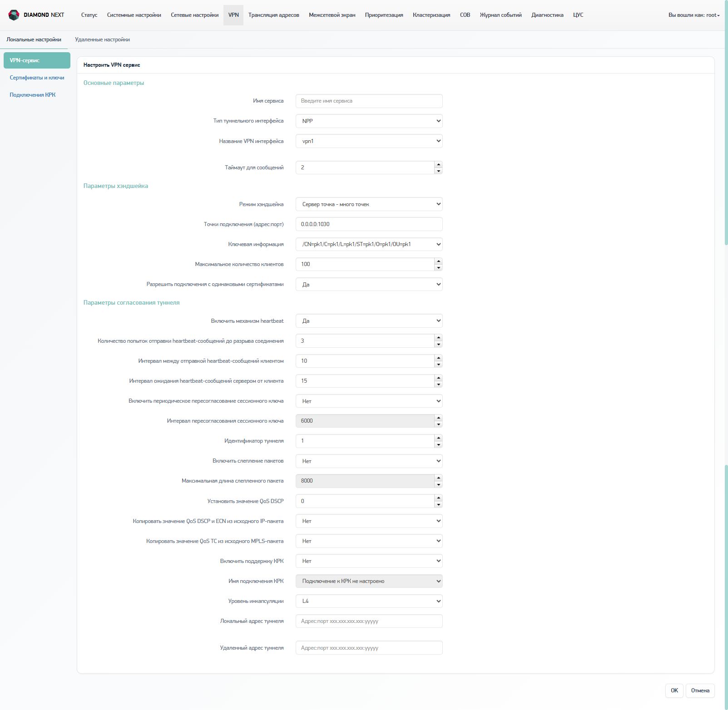The image size is (728, 710).
Task: Open Уровень инкапсуляции dropdown
Action: click(369, 601)
